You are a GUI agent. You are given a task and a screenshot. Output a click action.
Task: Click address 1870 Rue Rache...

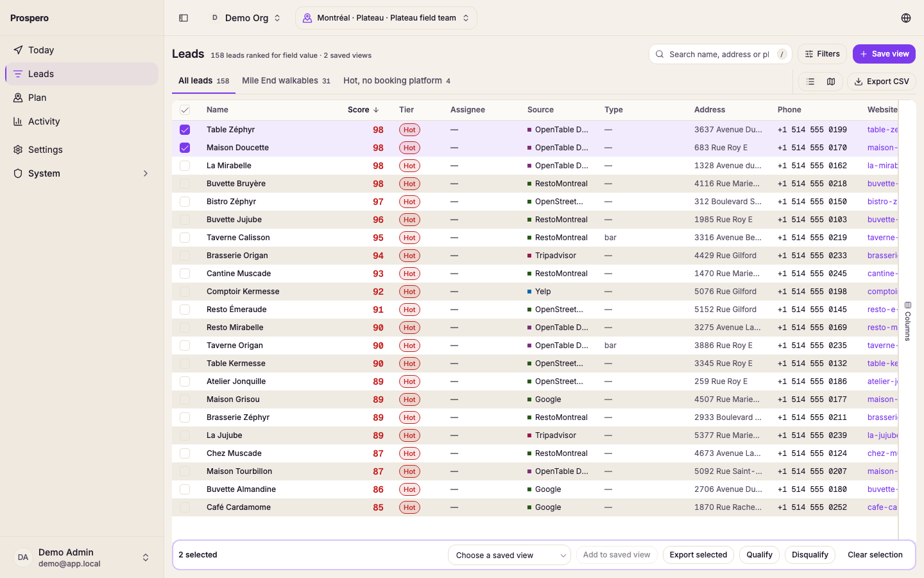coord(728,507)
